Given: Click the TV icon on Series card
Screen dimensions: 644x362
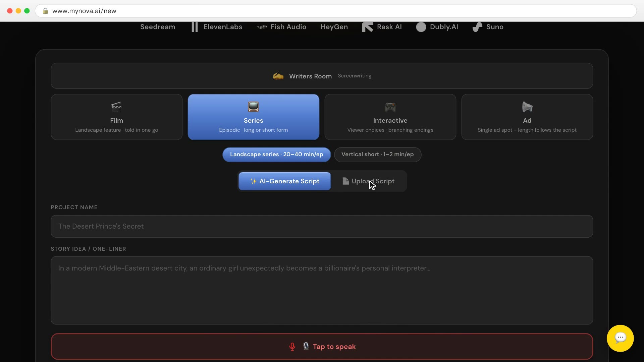Looking at the screenshot, I should (253, 107).
